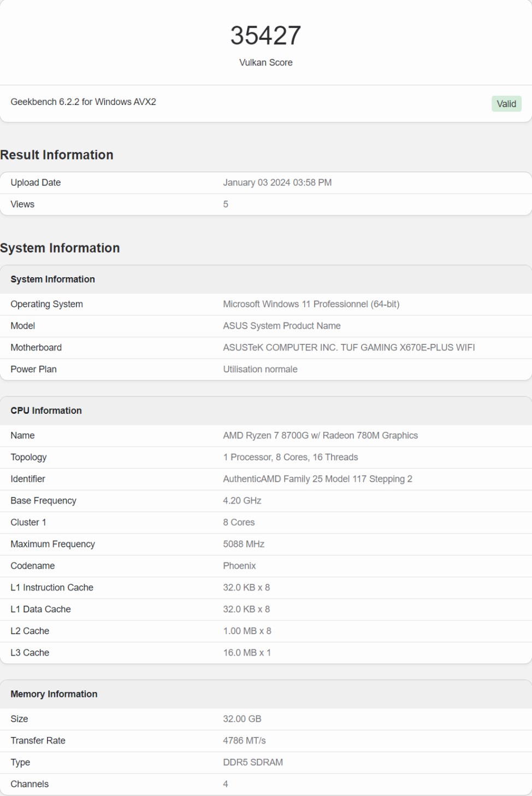Click the ASUS System Product Name value

click(x=281, y=326)
